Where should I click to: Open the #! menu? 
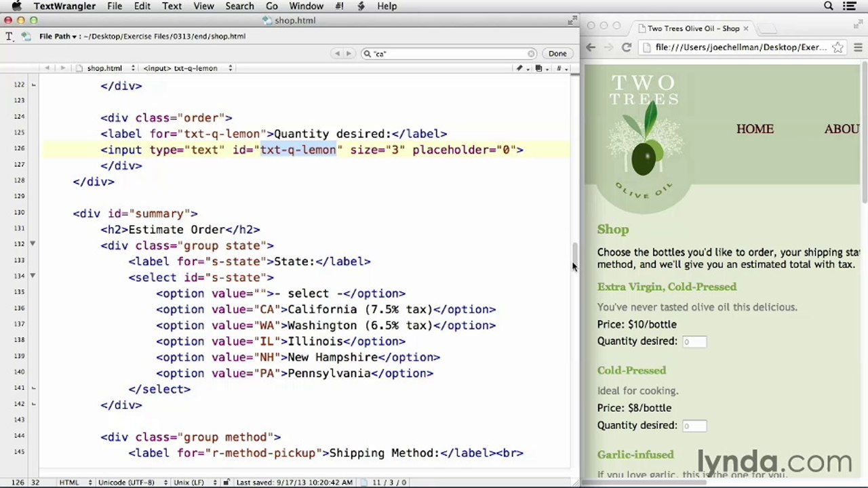(339, 6)
